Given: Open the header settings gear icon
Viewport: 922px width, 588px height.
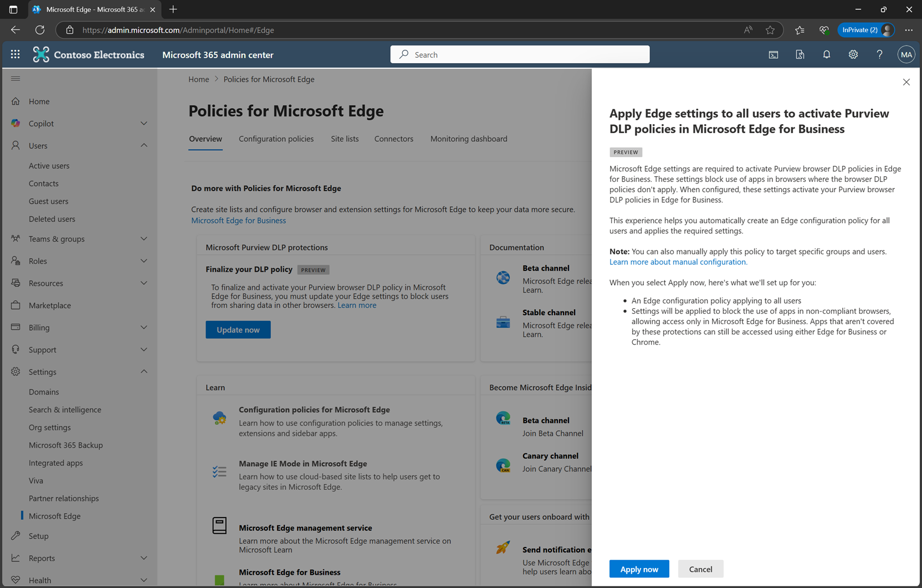Looking at the screenshot, I should [x=853, y=54].
